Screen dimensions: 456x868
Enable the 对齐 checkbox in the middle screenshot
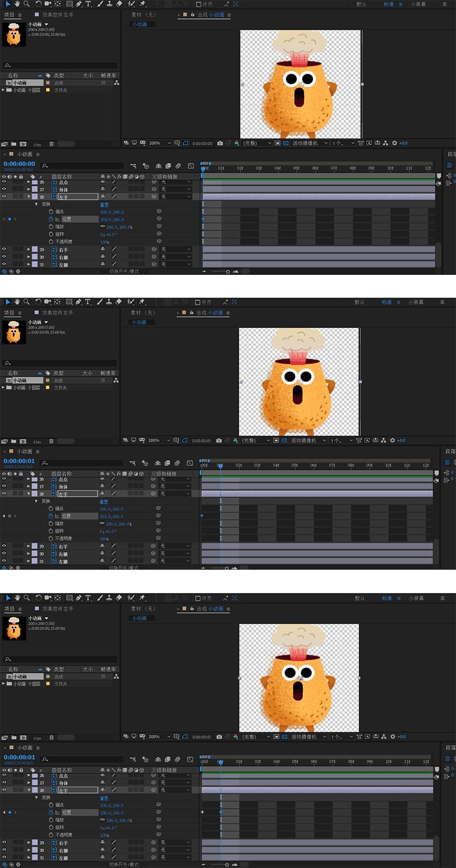click(198, 302)
